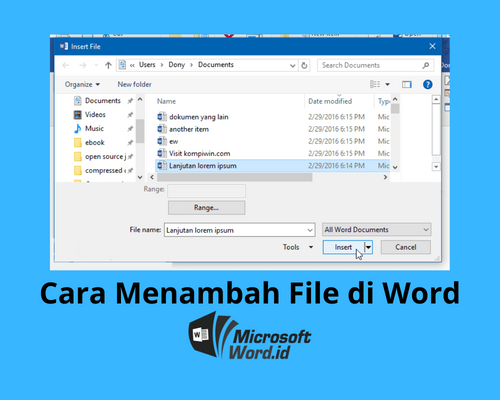Unpin Documents using its pin icon

point(130,101)
